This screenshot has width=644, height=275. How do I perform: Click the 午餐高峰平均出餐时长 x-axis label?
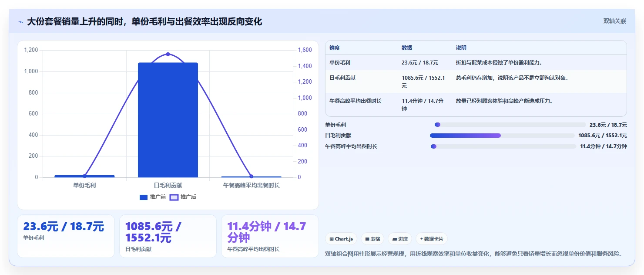[251, 185]
